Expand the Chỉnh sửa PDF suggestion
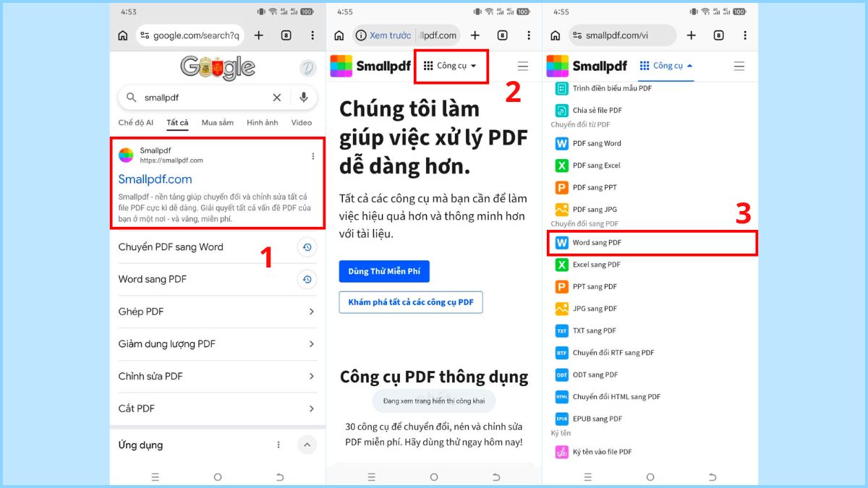Image resolution: width=868 pixels, height=488 pixels. (312, 376)
